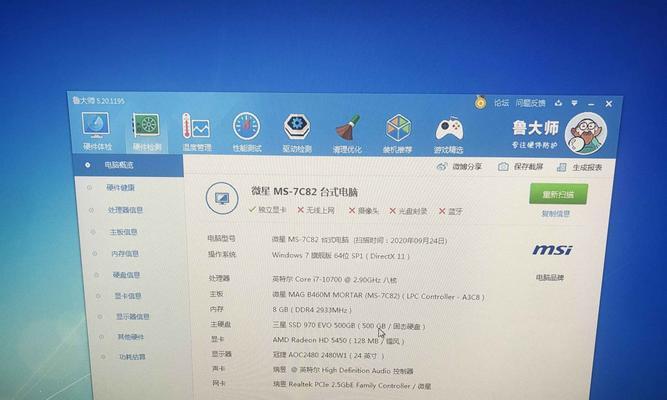
Task: Select 内存信息 in the sidebar
Action: click(x=125, y=254)
